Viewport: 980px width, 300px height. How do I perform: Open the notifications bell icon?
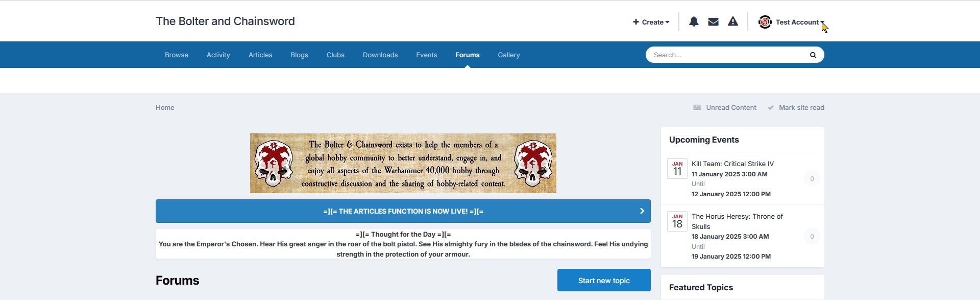coord(694,21)
